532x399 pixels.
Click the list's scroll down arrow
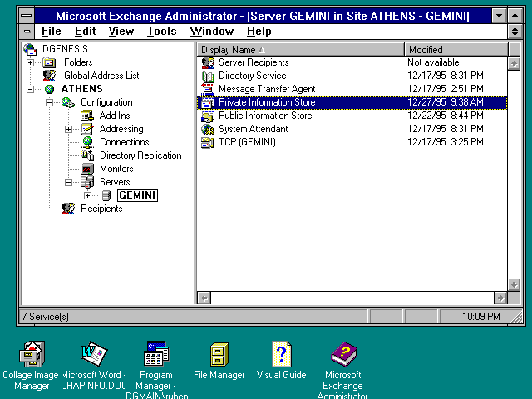515,284
